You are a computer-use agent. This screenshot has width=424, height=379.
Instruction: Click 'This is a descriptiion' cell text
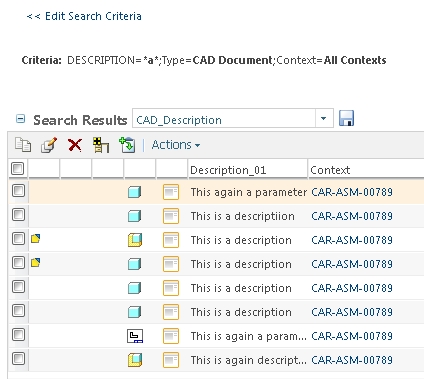243,216
